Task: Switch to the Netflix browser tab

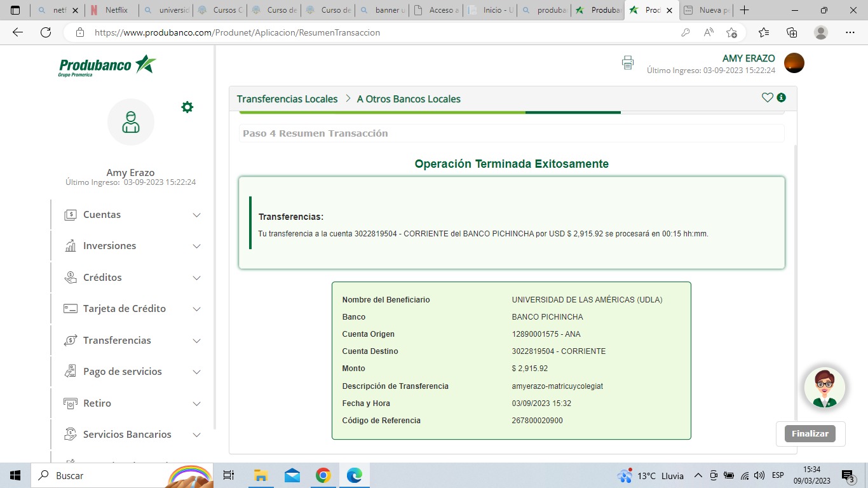Action: pyautogui.click(x=111, y=10)
